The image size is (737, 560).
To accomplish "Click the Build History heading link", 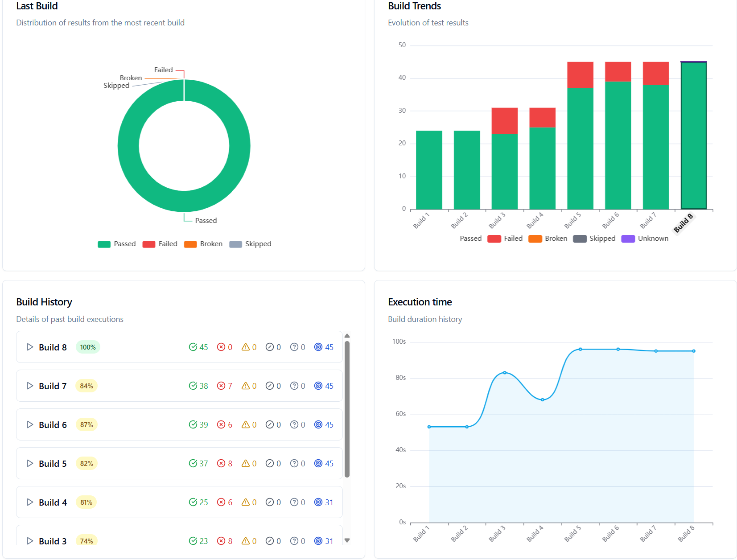I will 44,302.
